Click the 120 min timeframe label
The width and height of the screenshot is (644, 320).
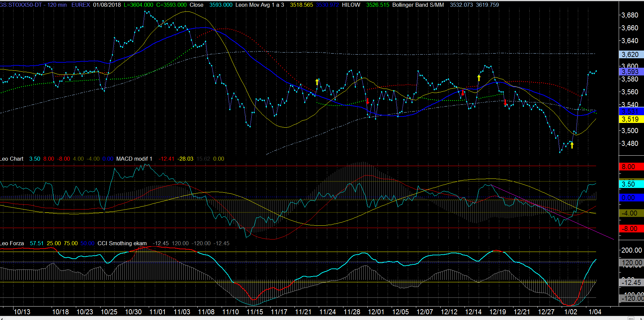(57, 5)
